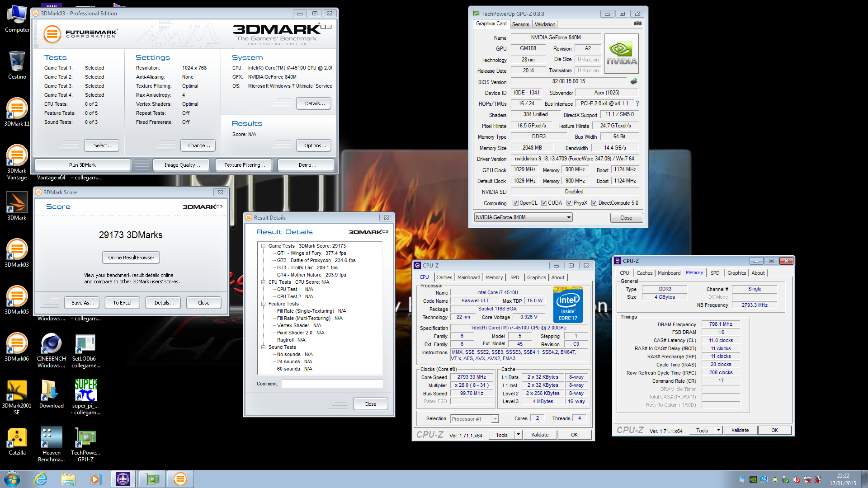Open the 3DMark Vantage desktop shortcut

(17, 162)
